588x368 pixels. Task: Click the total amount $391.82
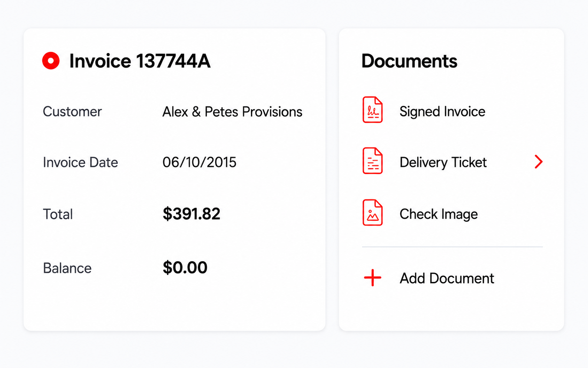pos(191,214)
